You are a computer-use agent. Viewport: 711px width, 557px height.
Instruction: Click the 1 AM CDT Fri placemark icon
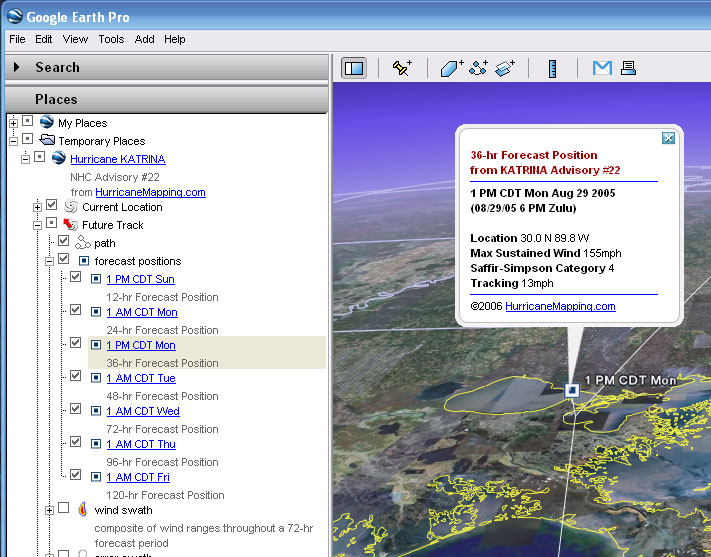pos(96,477)
